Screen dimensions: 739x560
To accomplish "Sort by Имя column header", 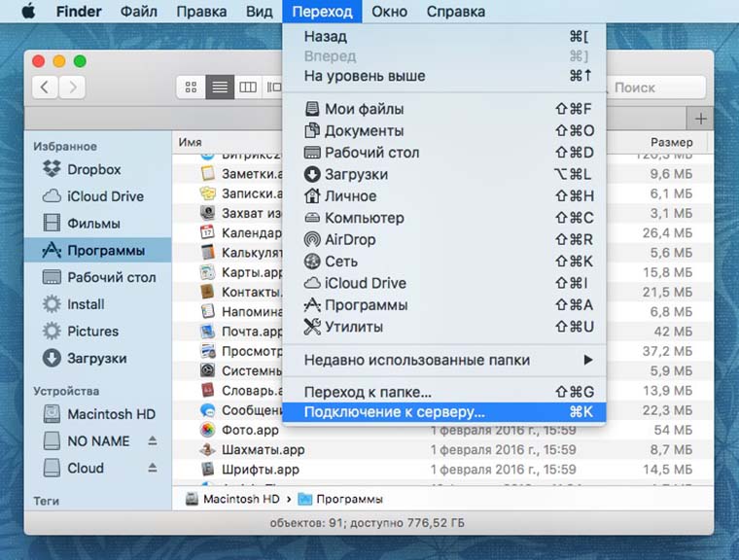I will [x=190, y=142].
